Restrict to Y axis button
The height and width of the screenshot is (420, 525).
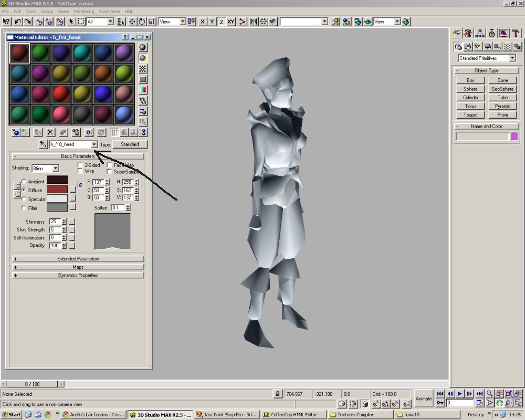(212, 22)
